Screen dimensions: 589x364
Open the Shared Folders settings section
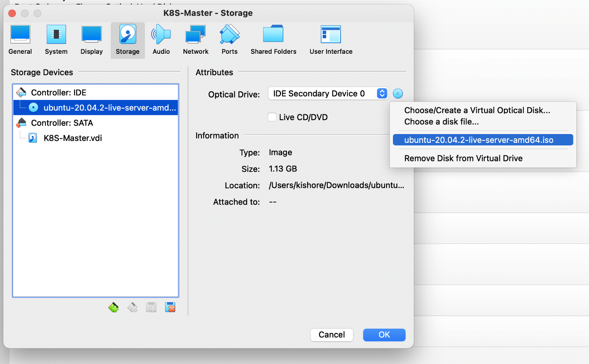(273, 40)
